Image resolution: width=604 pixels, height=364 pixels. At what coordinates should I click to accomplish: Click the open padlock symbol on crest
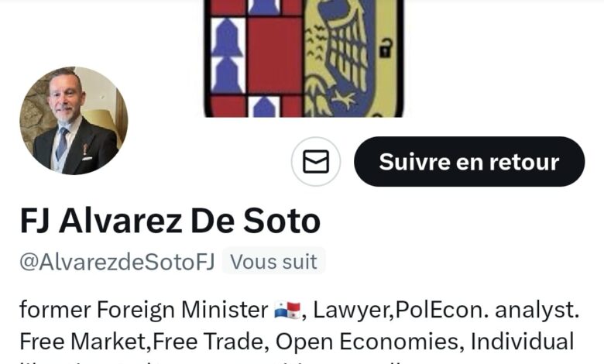[385, 48]
